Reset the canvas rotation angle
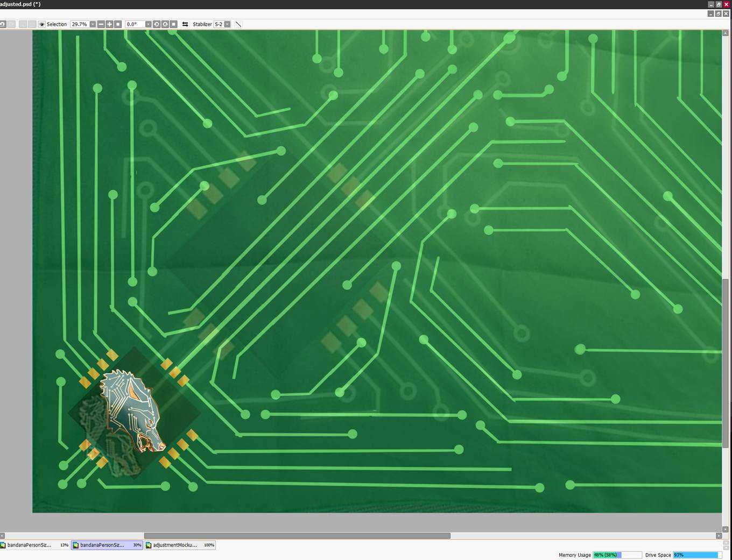 (x=173, y=24)
